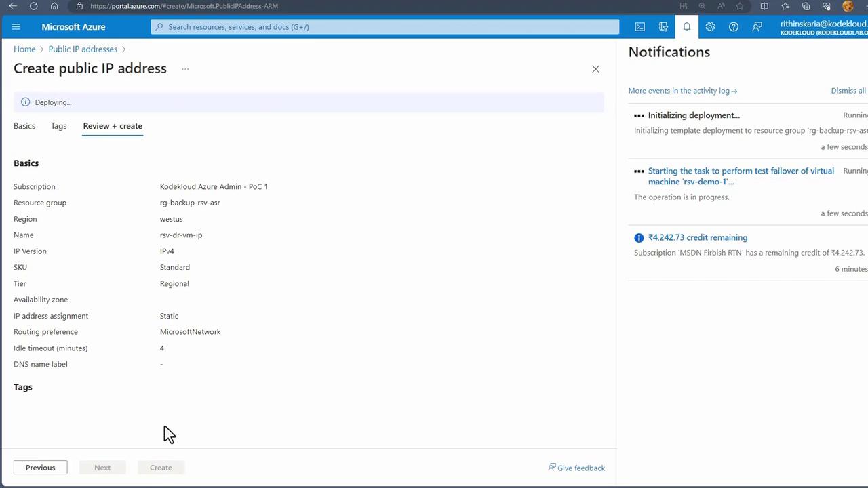This screenshot has height=488, width=868.
Task: Click the Create button
Action: (x=161, y=468)
